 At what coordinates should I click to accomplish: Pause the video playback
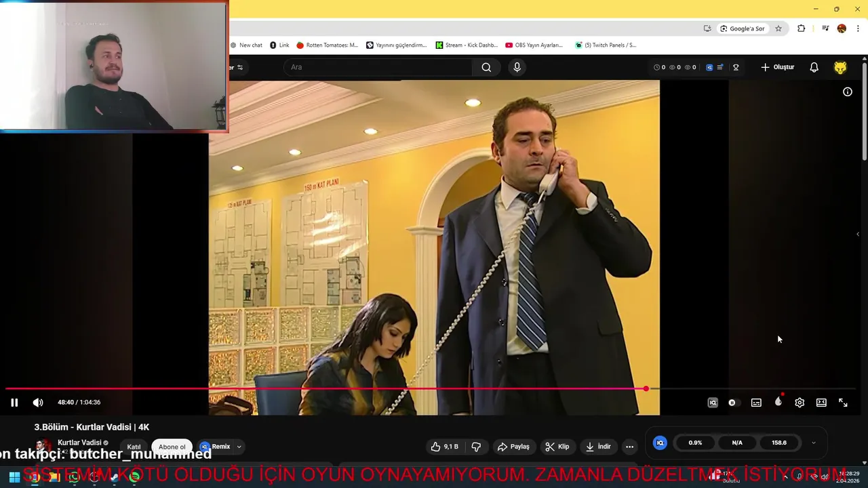tap(14, 403)
